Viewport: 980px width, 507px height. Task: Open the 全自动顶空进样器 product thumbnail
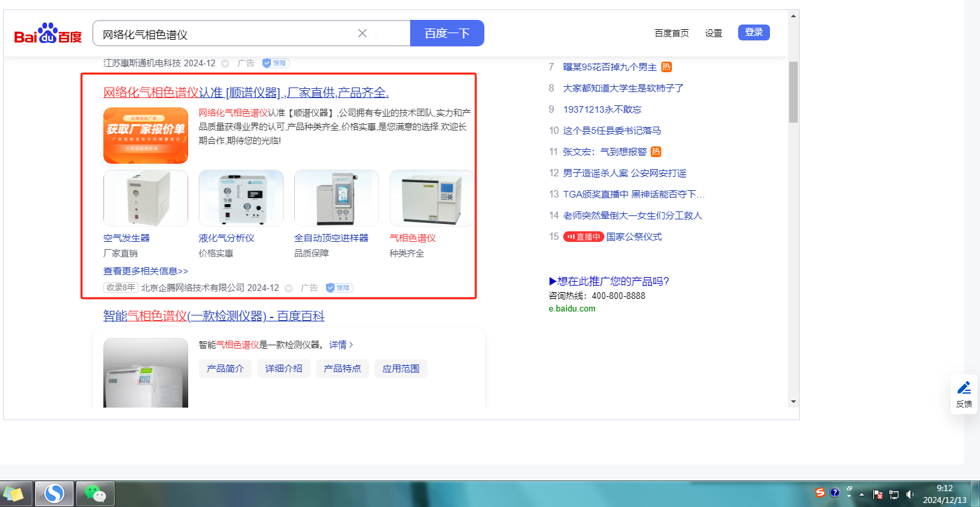337,198
